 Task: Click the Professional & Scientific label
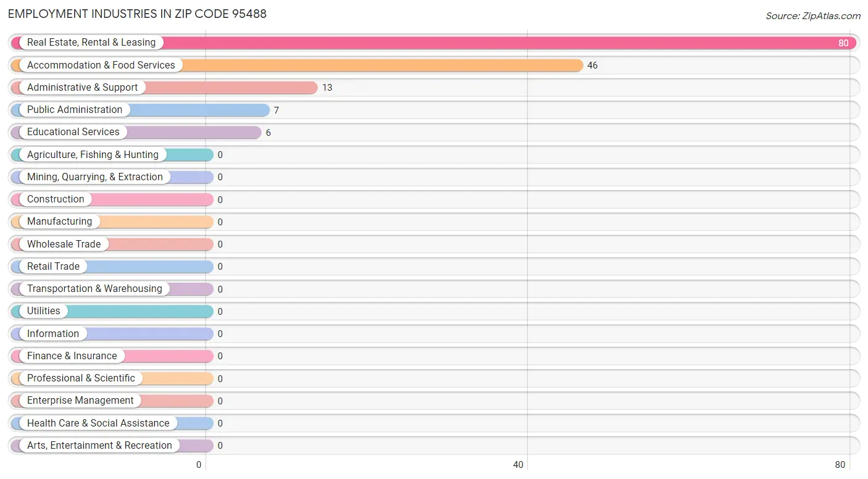[x=81, y=378]
